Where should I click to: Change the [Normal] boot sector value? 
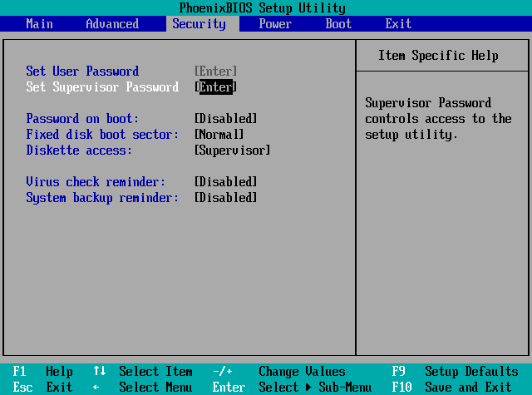pos(219,135)
